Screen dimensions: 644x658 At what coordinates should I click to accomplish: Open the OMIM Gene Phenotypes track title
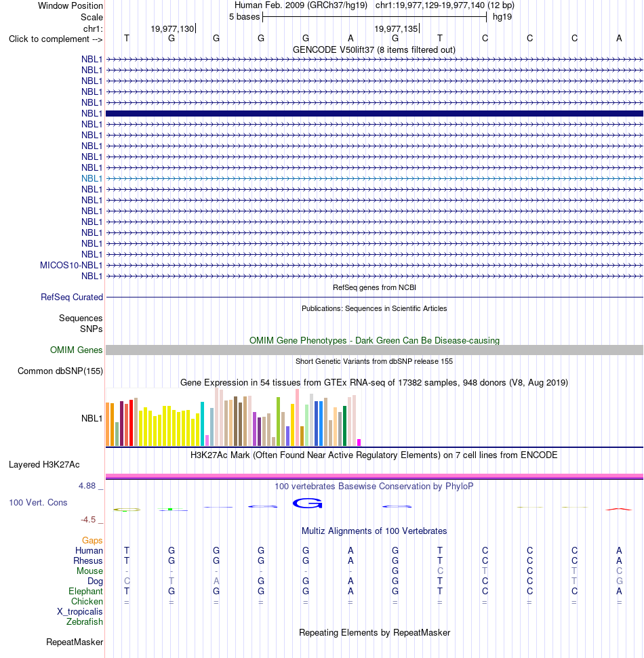pos(374,340)
